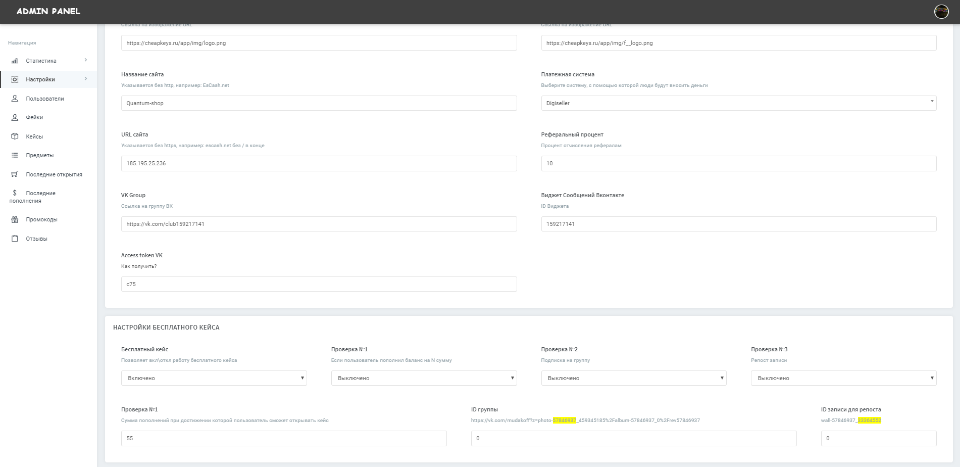Open the Платежная система dropdown
The width and height of the screenshot is (960, 467).
[x=738, y=102]
